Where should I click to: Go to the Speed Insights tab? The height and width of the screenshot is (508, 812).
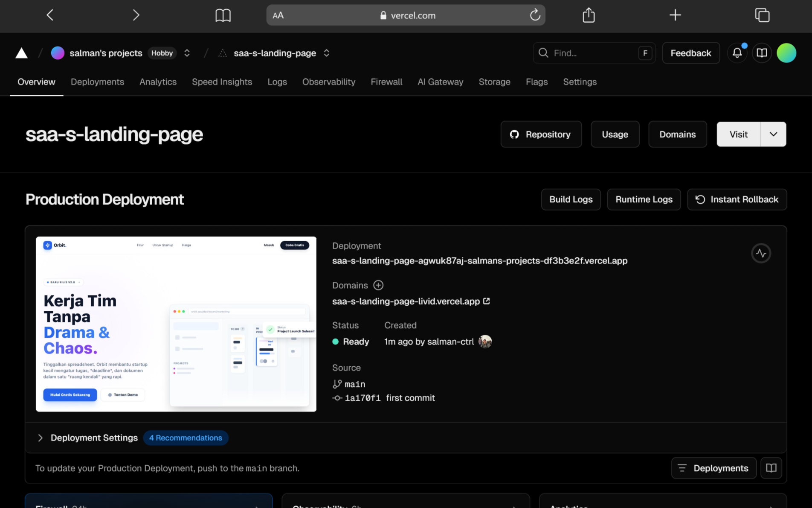click(x=222, y=82)
